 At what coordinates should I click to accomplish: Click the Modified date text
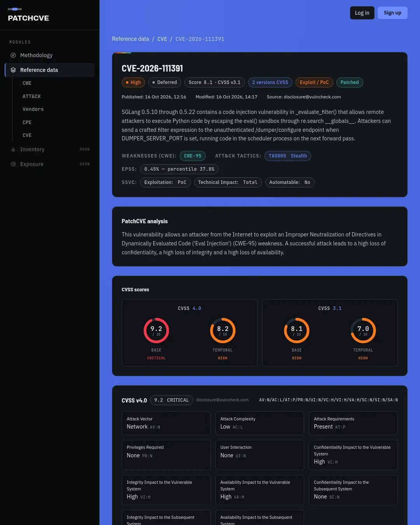click(226, 97)
